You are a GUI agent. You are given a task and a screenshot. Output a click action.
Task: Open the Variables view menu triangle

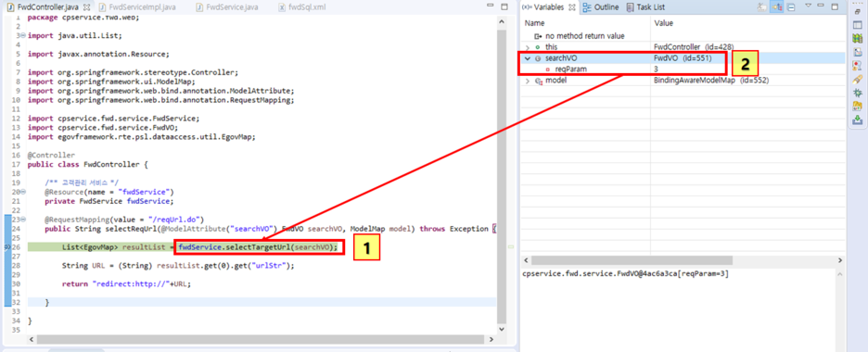(x=809, y=6)
